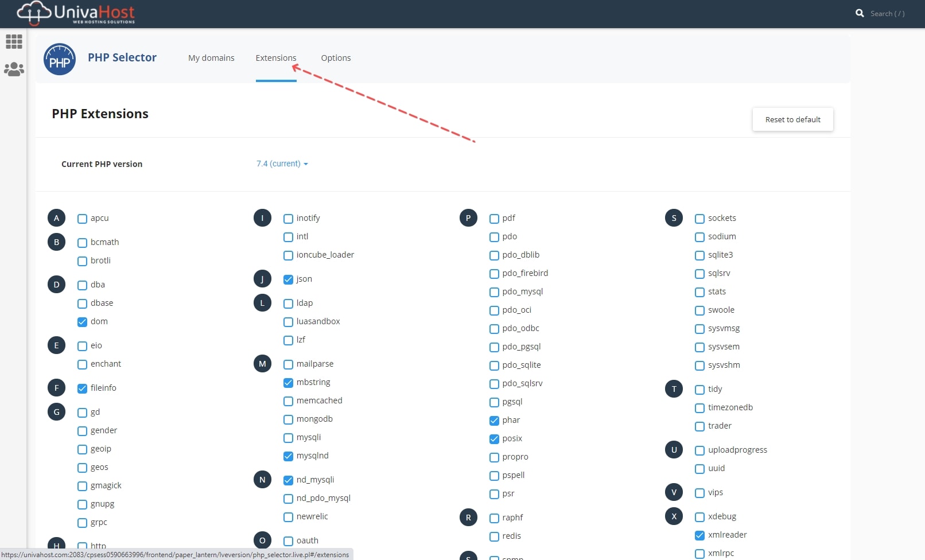Click letter P group badge
Screen dimensions: 925x560
468,218
